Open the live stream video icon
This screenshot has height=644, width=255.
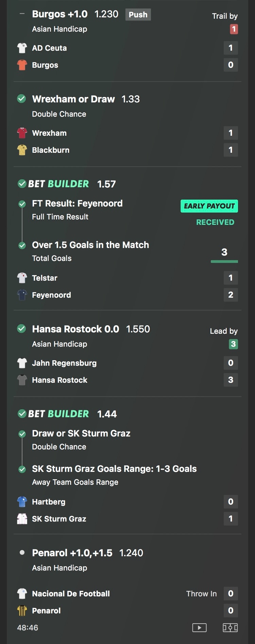tap(199, 628)
